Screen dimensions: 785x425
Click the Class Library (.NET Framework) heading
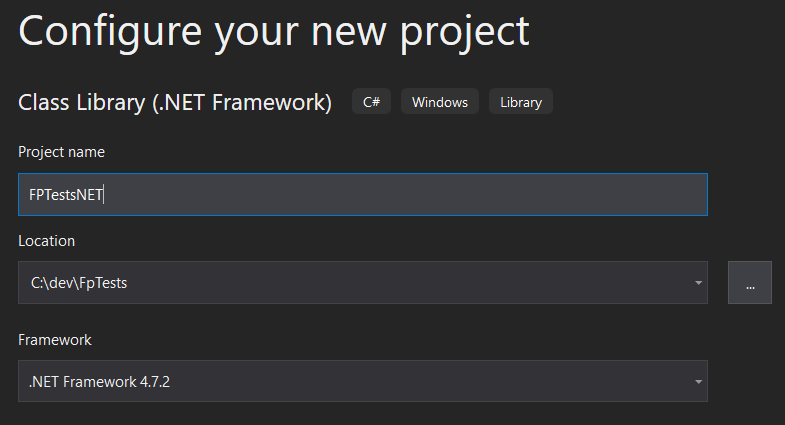click(175, 103)
